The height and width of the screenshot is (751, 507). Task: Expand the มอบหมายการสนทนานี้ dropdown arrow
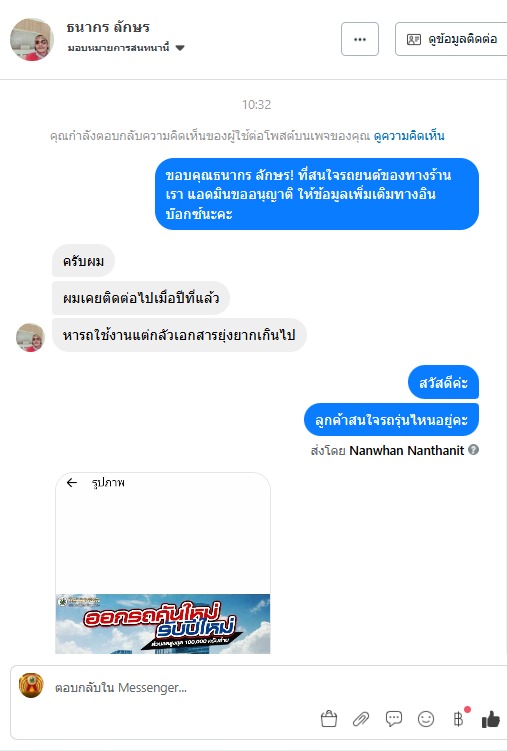(180, 47)
